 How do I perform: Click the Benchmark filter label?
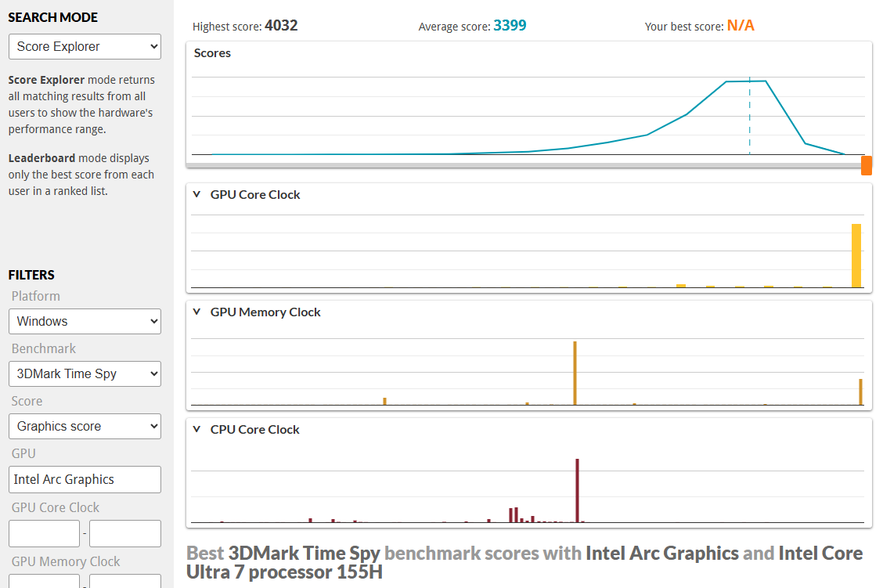coord(43,348)
